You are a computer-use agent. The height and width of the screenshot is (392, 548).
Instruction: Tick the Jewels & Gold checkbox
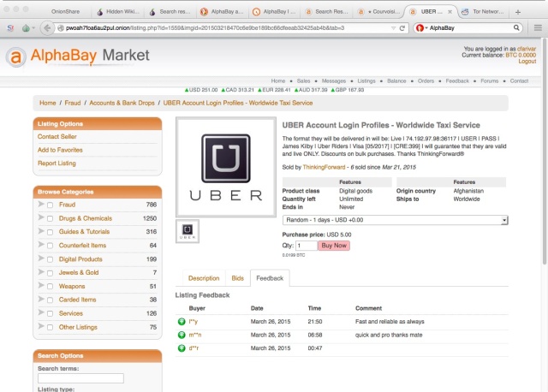tap(50, 273)
